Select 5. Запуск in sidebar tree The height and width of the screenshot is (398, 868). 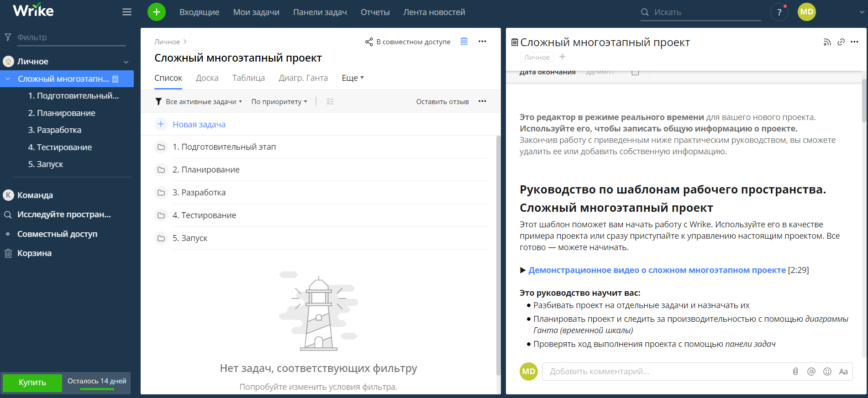click(x=46, y=164)
